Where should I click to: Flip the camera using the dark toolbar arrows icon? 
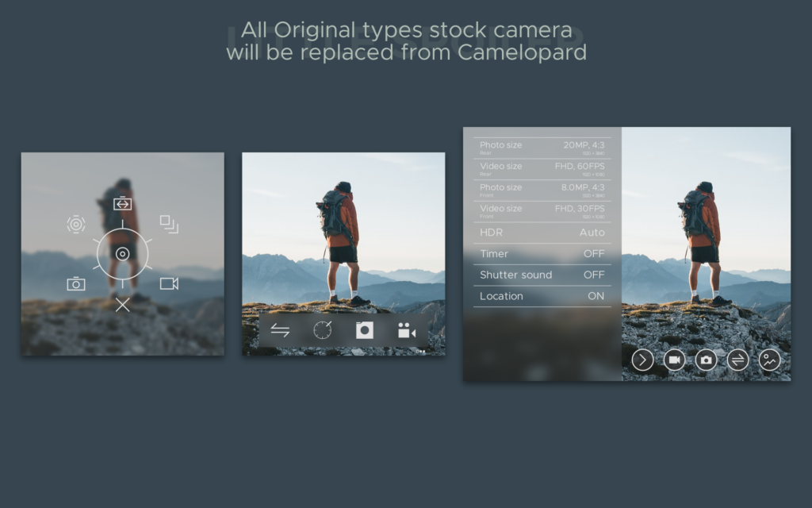(x=280, y=330)
